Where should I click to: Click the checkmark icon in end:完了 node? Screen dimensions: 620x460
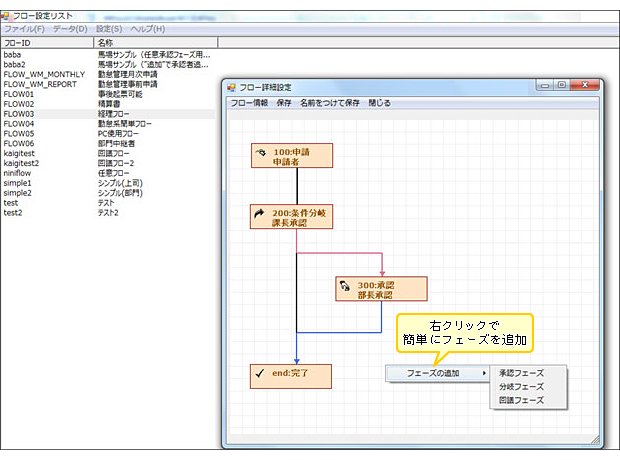(260, 373)
